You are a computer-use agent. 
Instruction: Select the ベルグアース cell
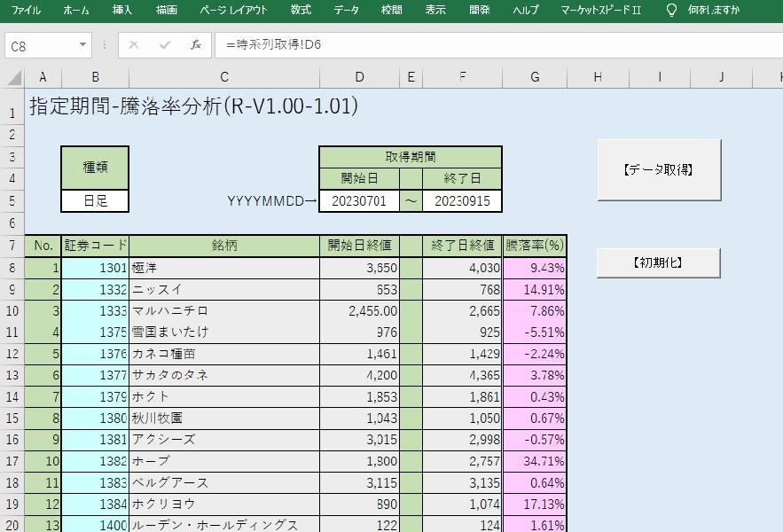(224, 482)
